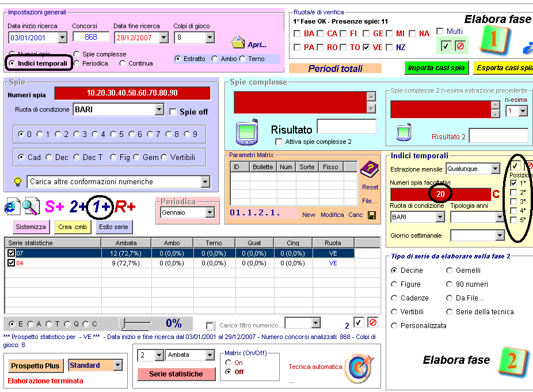The width and height of the screenshot is (533, 392).
Task: Open the magnifier preview icon
Action: pyautogui.click(x=31, y=206)
